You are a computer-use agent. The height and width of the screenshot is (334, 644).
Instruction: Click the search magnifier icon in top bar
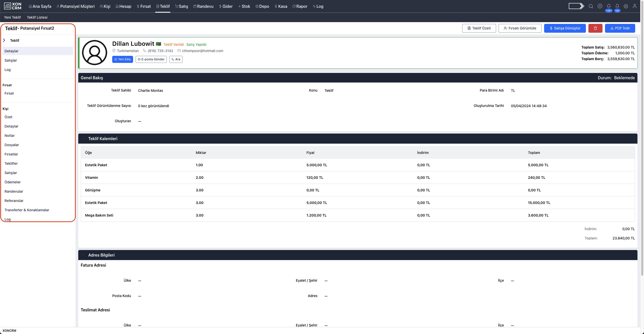pyautogui.click(x=591, y=6)
